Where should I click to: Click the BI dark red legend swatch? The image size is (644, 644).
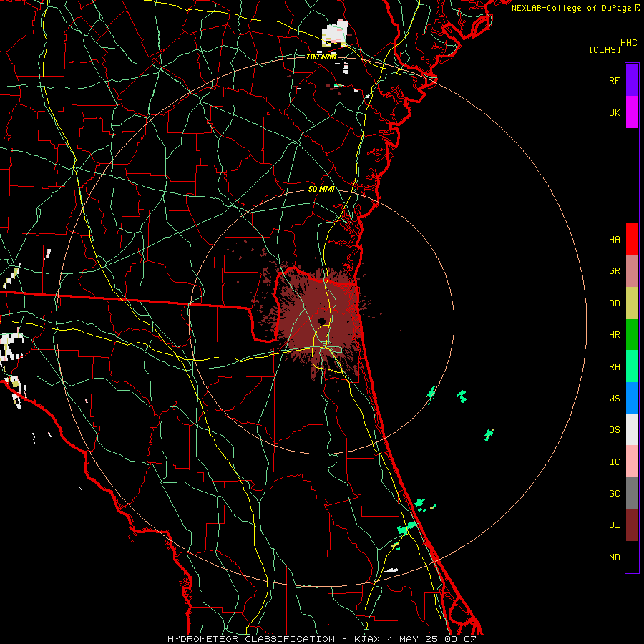point(632,525)
